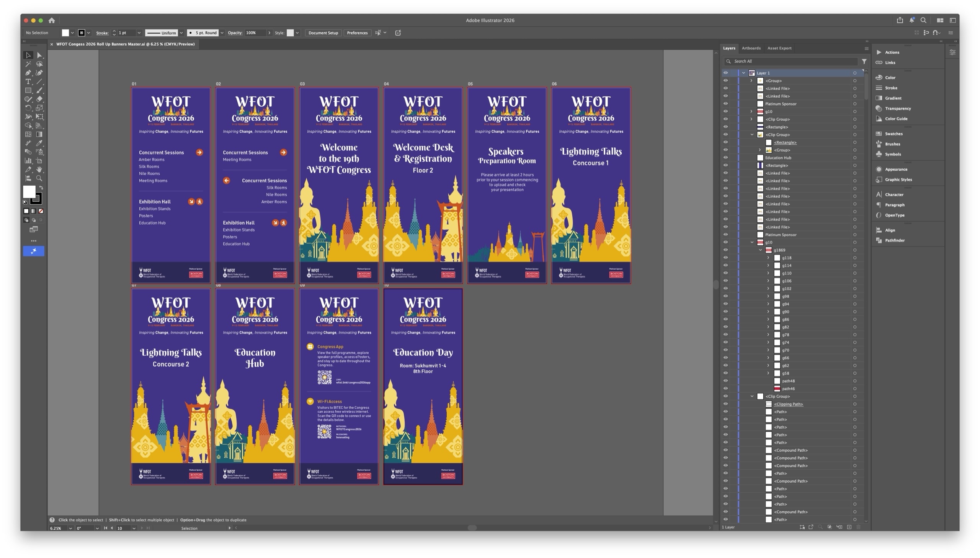Switch to the Artboards tab
980x558 pixels.
750,48
